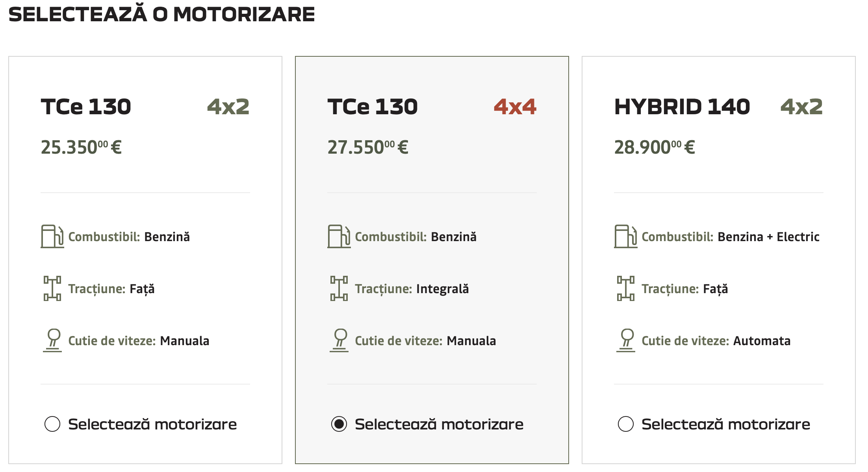Click fuel pump icon in TCe 130 4x4 card
The width and height of the screenshot is (868, 472).
(339, 236)
